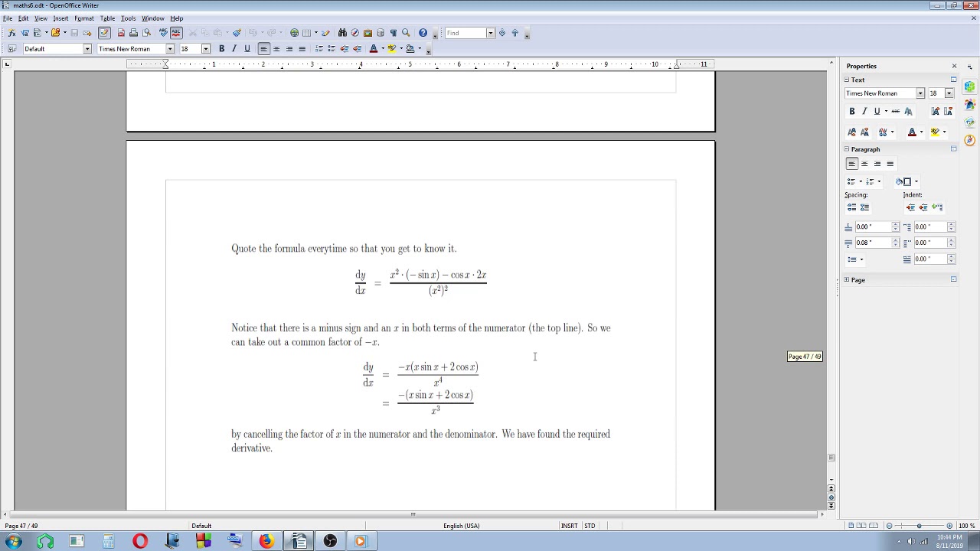Open the paragraph style Default dropdown

point(87,49)
